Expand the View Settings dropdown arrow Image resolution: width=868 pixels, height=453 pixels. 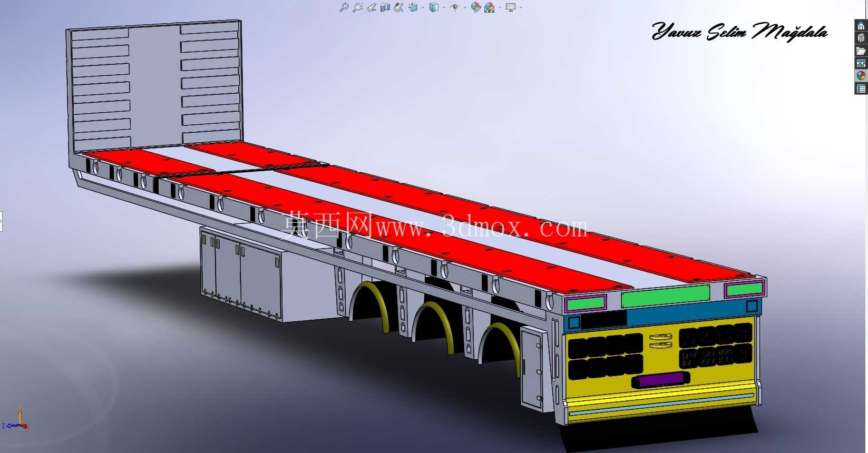pos(521,7)
